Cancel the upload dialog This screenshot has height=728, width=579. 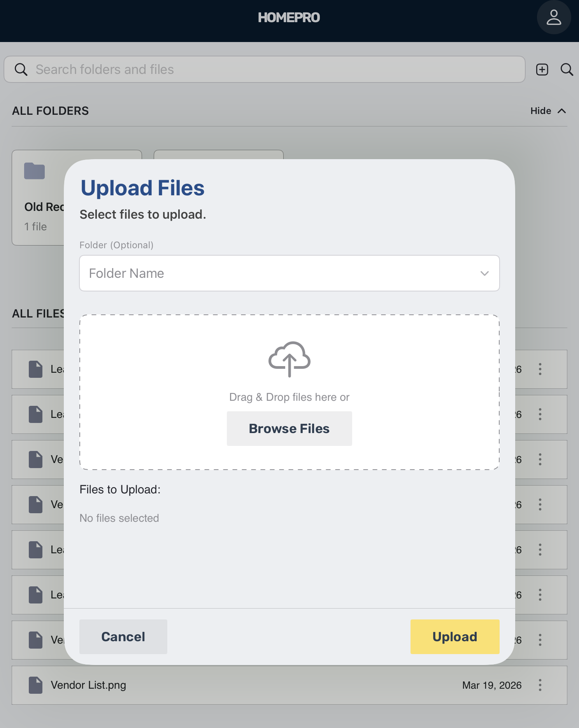pos(123,637)
